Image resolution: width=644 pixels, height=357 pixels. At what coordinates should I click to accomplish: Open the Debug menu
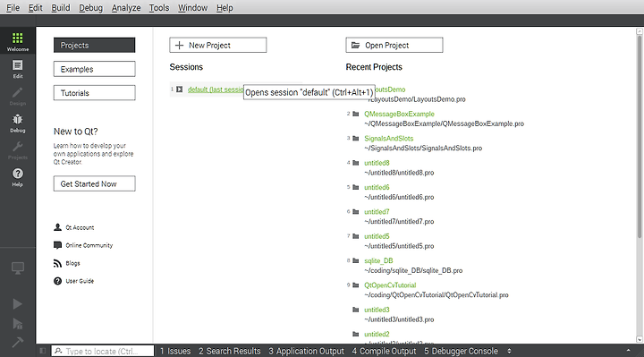tap(90, 8)
